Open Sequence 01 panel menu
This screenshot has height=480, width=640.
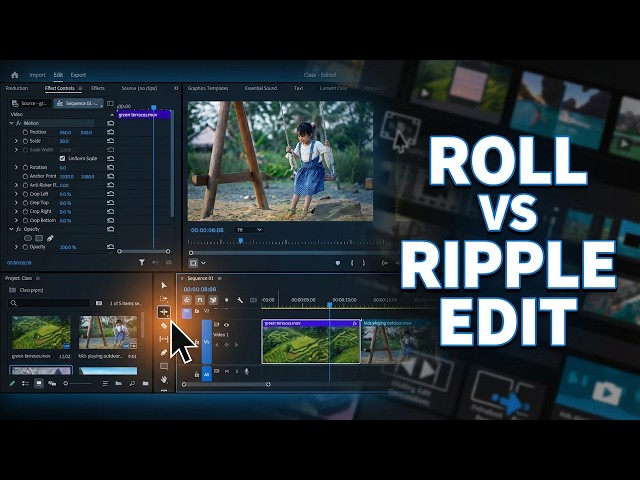[x=220, y=278]
